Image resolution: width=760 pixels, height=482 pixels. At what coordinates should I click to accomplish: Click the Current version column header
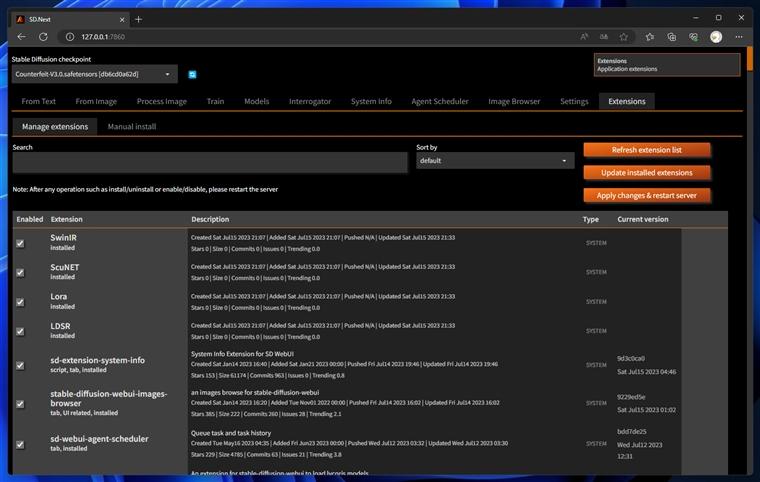643,219
